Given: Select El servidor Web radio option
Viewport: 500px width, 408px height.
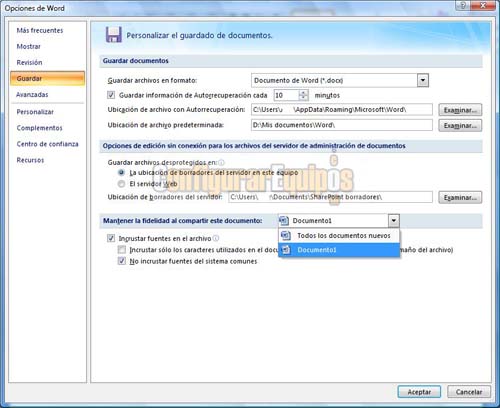Looking at the screenshot, I should tap(122, 184).
